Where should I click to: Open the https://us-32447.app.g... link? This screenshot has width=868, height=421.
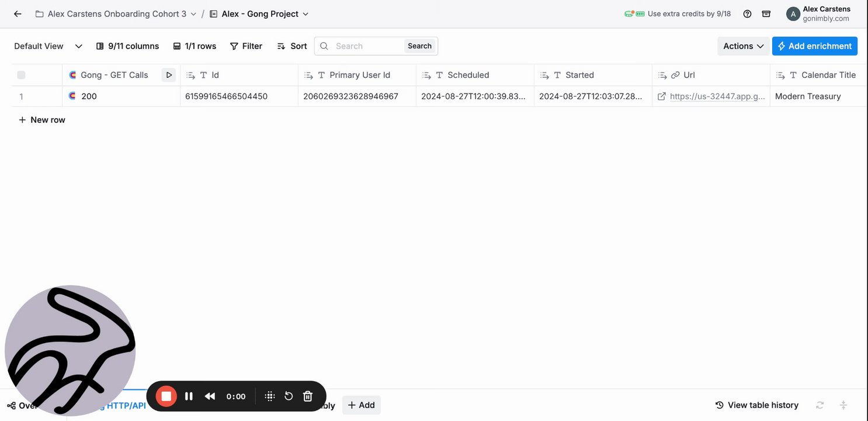tap(717, 96)
